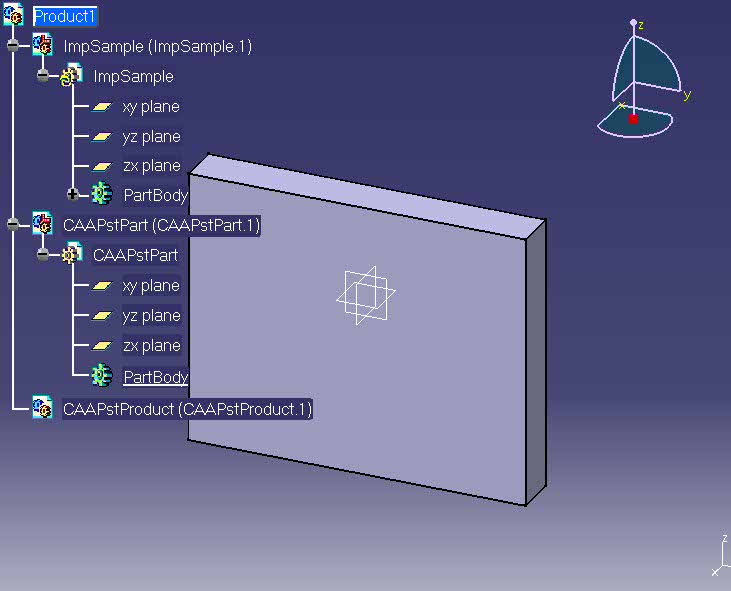Collapse the CAAPstPart part node

pyautogui.click(x=42, y=254)
